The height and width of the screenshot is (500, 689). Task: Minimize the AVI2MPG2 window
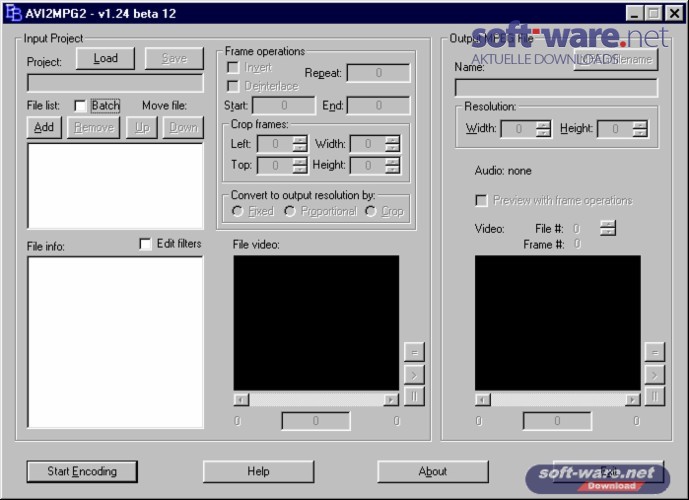[635, 13]
